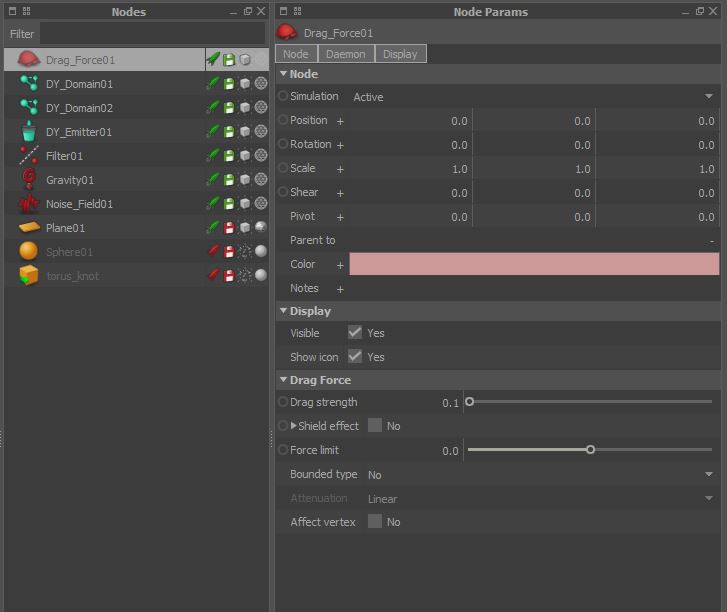The height and width of the screenshot is (612, 727).
Task: Click the simulation rocket icon for Drag_Force01
Action: click(213, 60)
